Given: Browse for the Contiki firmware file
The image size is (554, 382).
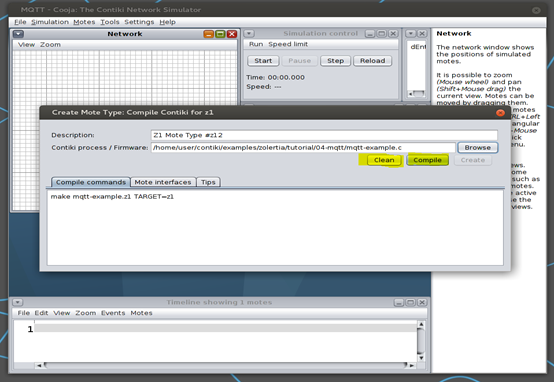Looking at the screenshot, I should pyautogui.click(x=478, y=147).
